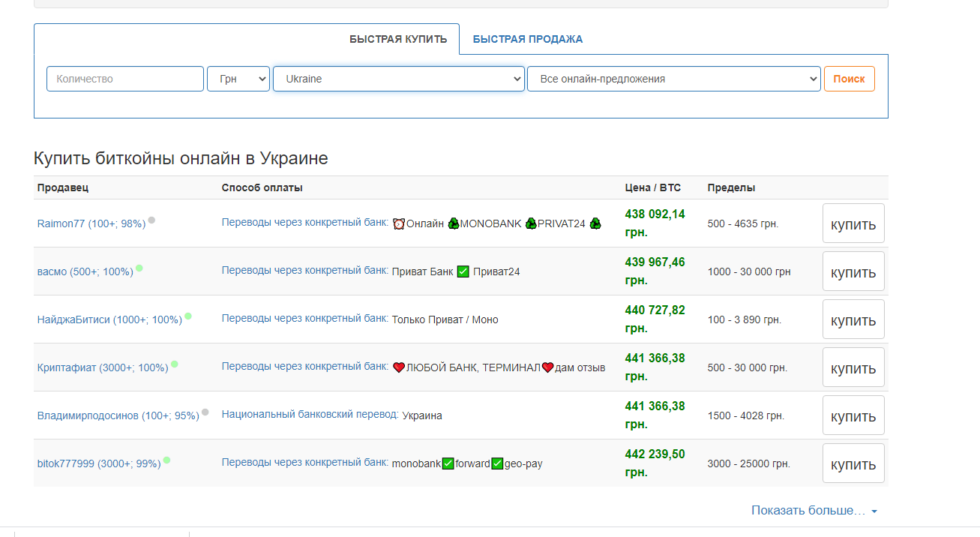The image size is (980, 537).
Task: Click the Пределы column header
Action: point(732,187)
